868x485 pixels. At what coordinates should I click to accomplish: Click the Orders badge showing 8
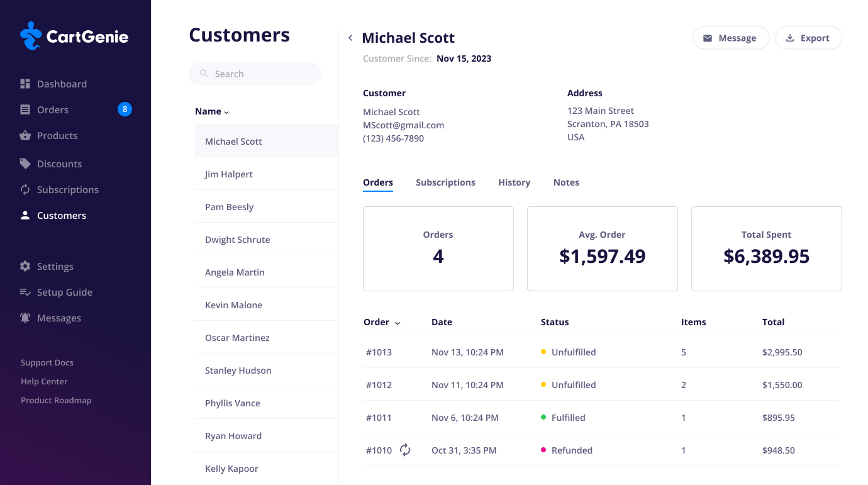tap(125, 109)
